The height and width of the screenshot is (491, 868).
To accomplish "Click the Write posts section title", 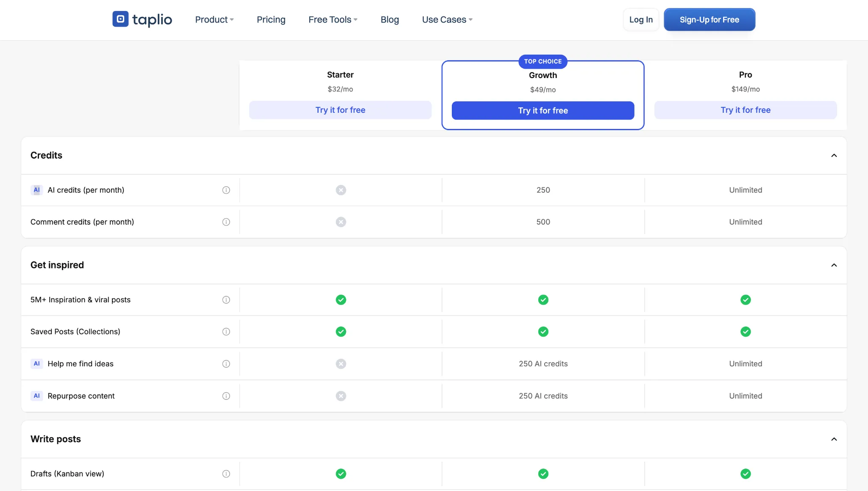I will click(56, 439).
